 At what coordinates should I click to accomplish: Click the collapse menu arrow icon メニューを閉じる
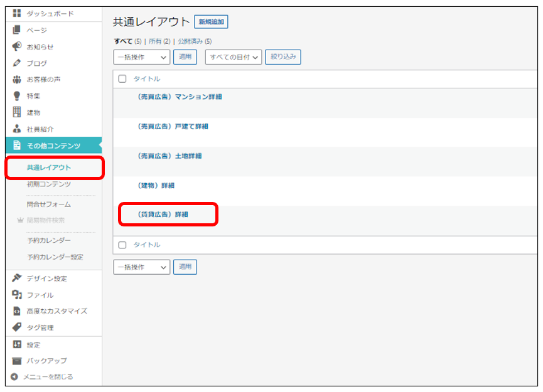pyautogui.click(x=14, y=377)
